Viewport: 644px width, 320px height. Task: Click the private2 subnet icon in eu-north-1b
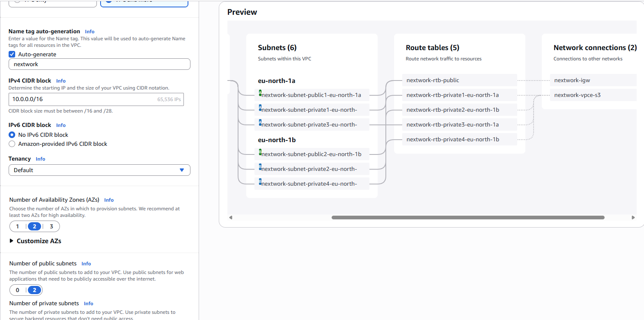(x=260, y=168)
